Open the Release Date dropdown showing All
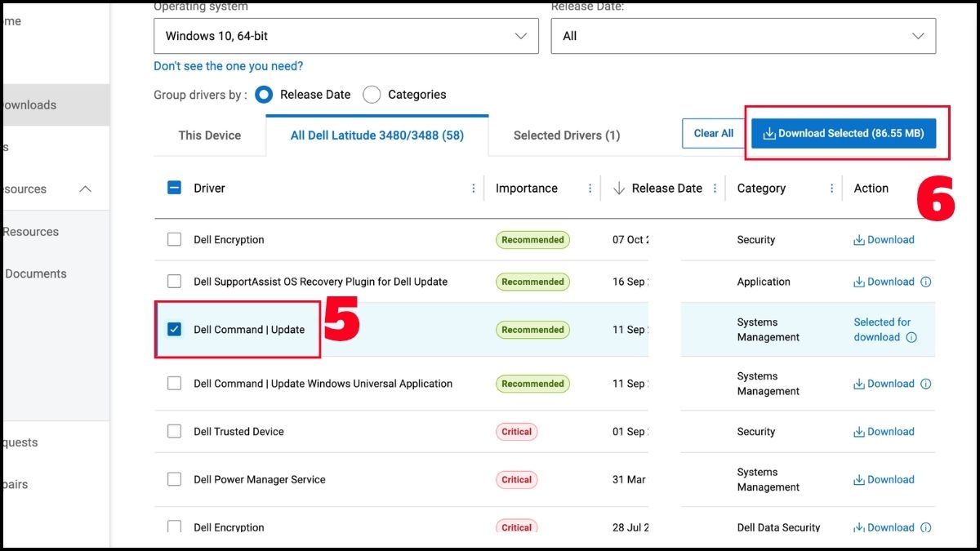This screenshot has height=551, width=980. point(743,36)
